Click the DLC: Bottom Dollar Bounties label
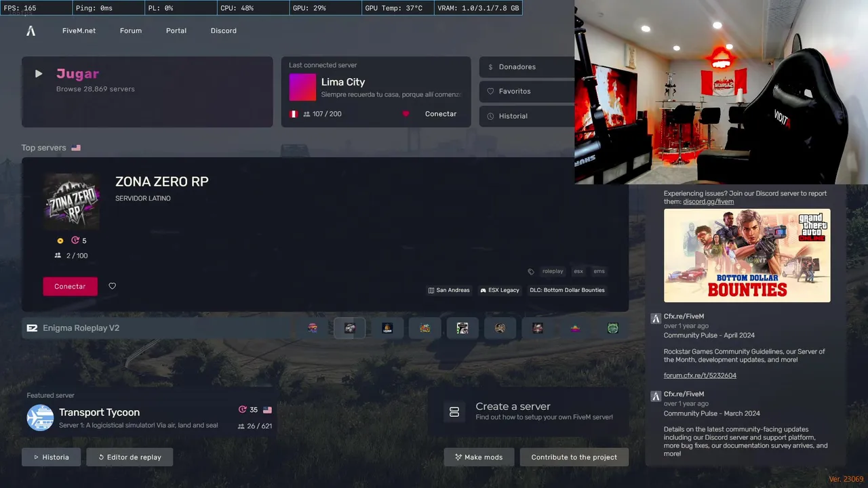The width and height of the screenshot is (868, 488). click(567, 290)
